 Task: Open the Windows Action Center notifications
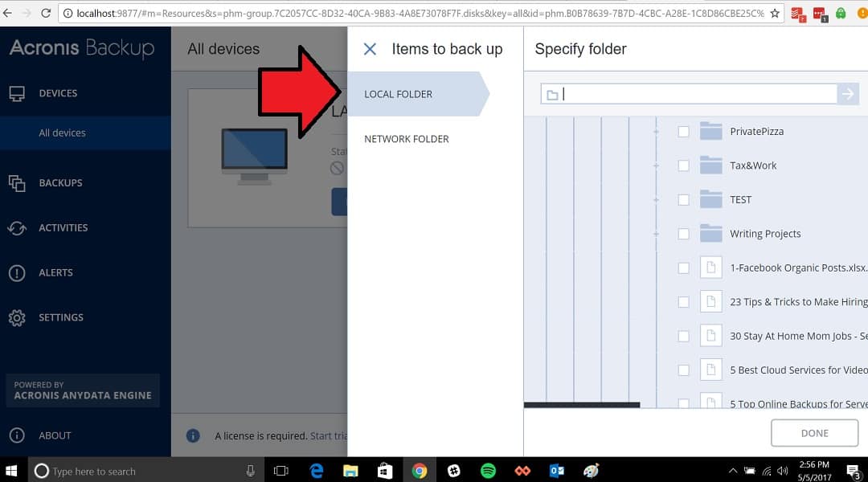[853, 471]
